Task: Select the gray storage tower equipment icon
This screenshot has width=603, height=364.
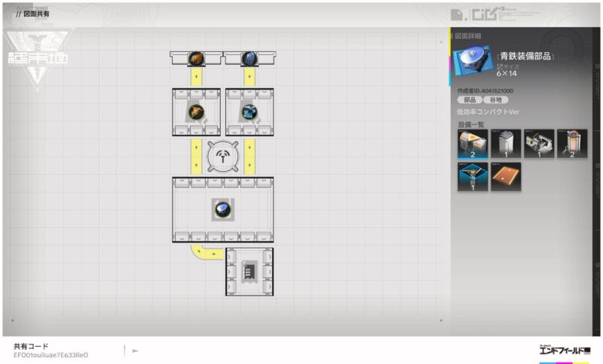Action: [x=505, y=143]
